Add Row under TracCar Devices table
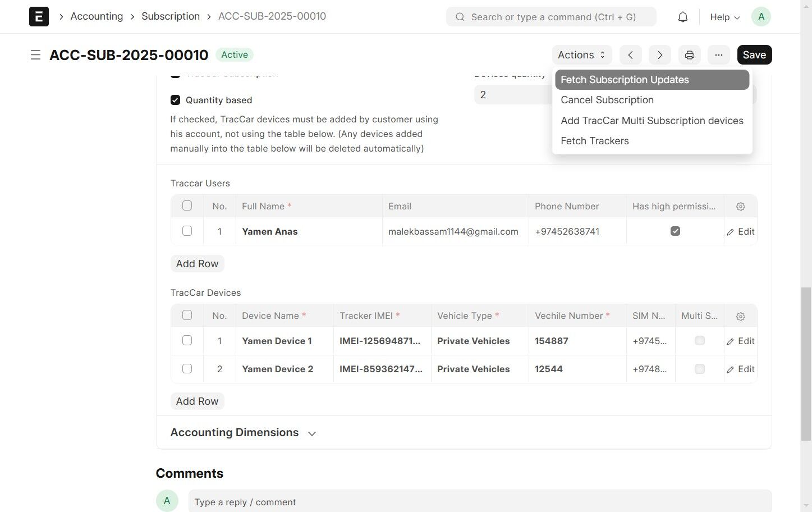Image resolution: width=812 pixels, height=512 pixels. (x=197, y=401)
